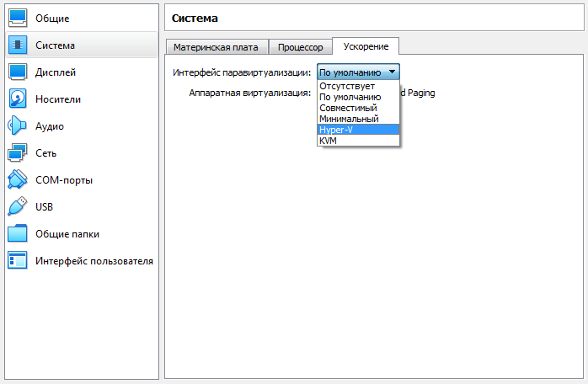588x384 pixels.
Task: Click the Аппаратная виртуализация label
Action: [x=250, y=93]
